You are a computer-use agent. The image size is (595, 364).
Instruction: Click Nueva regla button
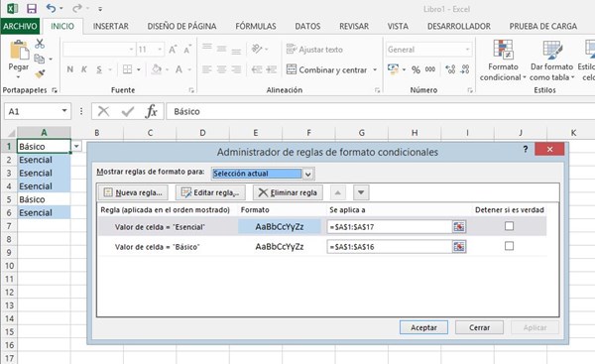point(134,192)
